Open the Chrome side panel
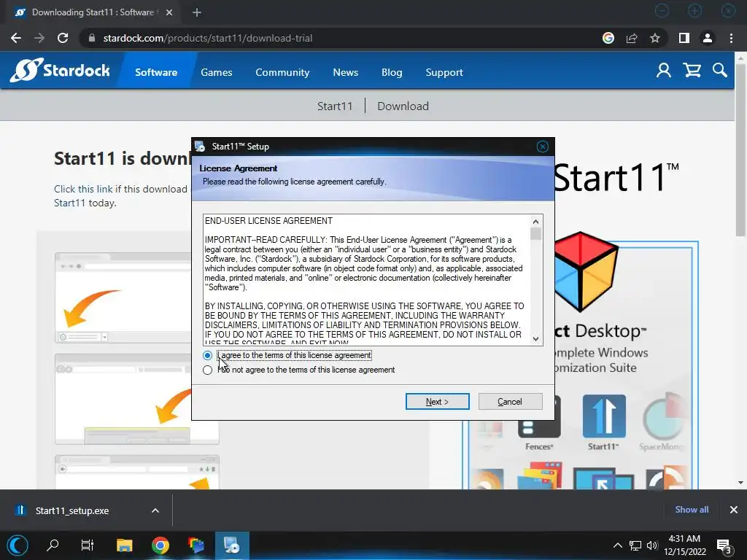This screenshot has height=560, width=747. 684,38
